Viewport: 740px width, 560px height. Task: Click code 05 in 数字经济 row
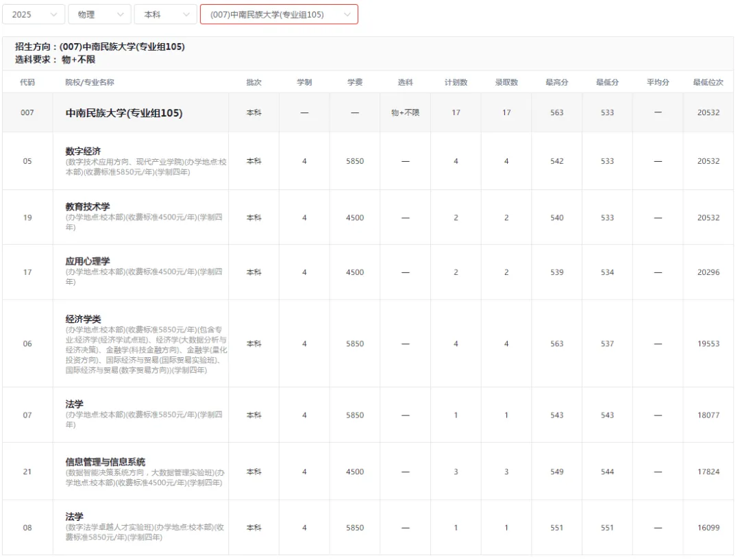(x=27, y=161)
